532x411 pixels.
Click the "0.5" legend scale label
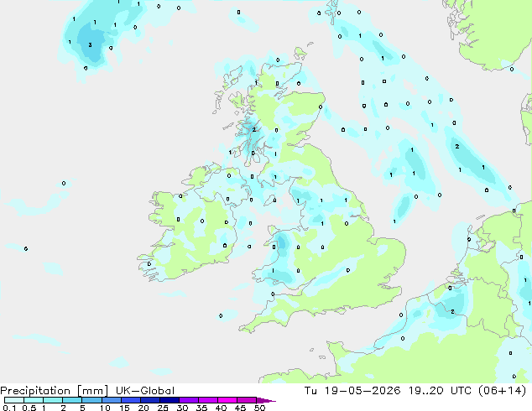pyautogui.click(x=29, y=408)
